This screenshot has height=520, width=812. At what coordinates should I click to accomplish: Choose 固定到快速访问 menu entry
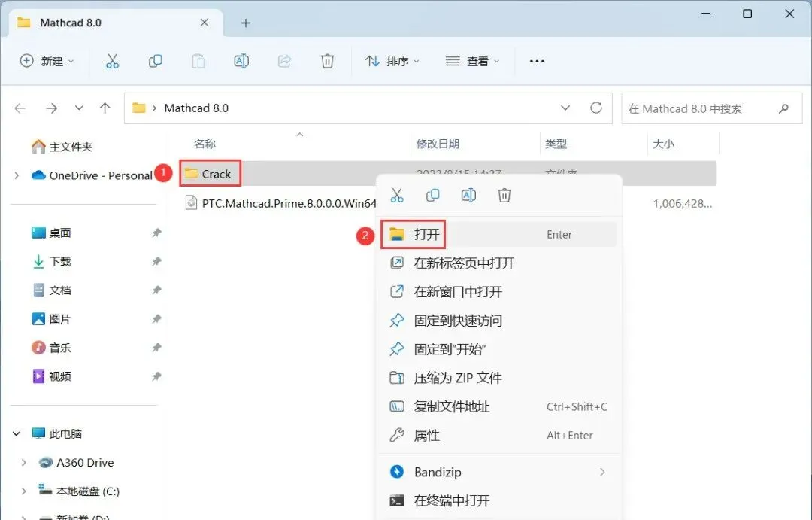(498, 321)
